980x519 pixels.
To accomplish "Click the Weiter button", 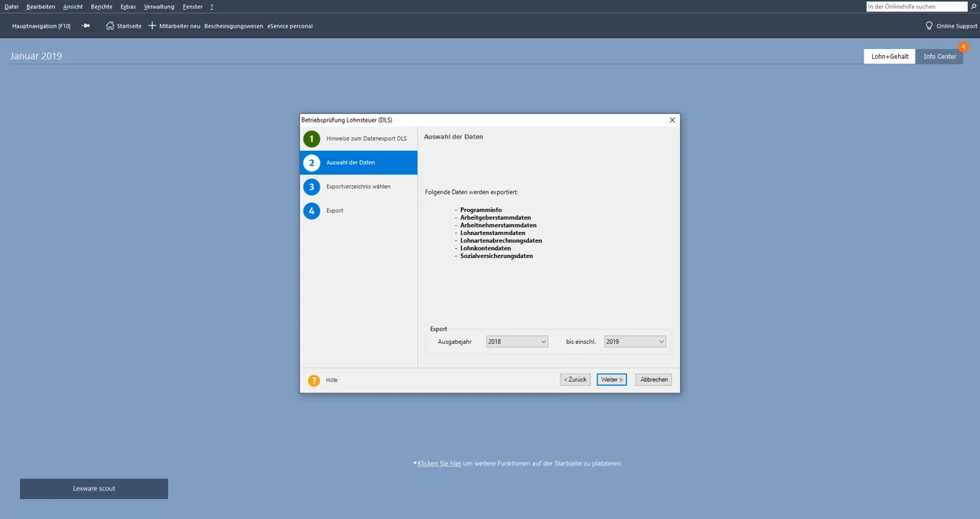I will [x=612, y=380].
